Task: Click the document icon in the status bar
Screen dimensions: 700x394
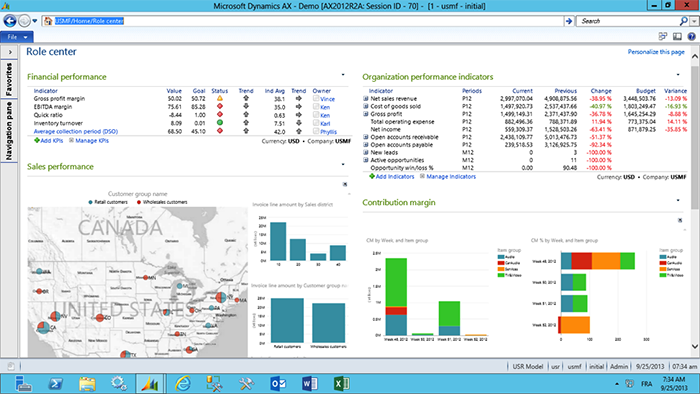Action: [11, 366]
